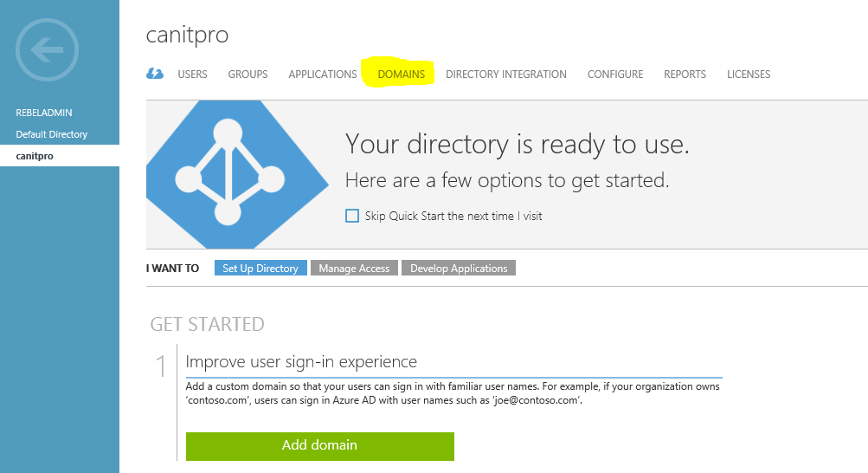Click the GET STARTED heading
868x473 pixels.
click(x=207, y=324)
